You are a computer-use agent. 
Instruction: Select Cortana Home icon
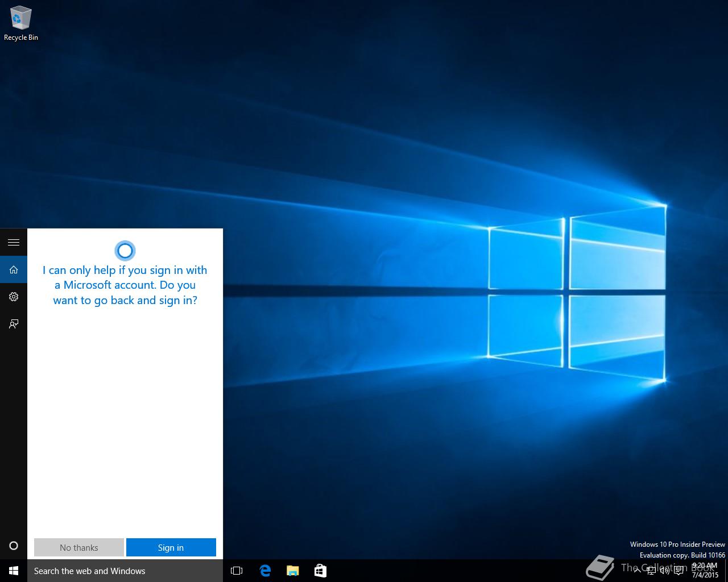[x=14, y=269]
